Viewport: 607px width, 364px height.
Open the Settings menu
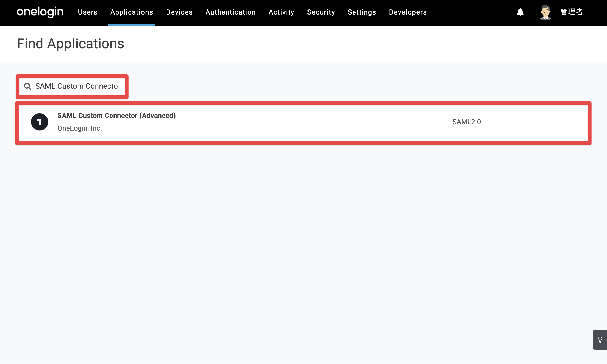coord(362,12)
